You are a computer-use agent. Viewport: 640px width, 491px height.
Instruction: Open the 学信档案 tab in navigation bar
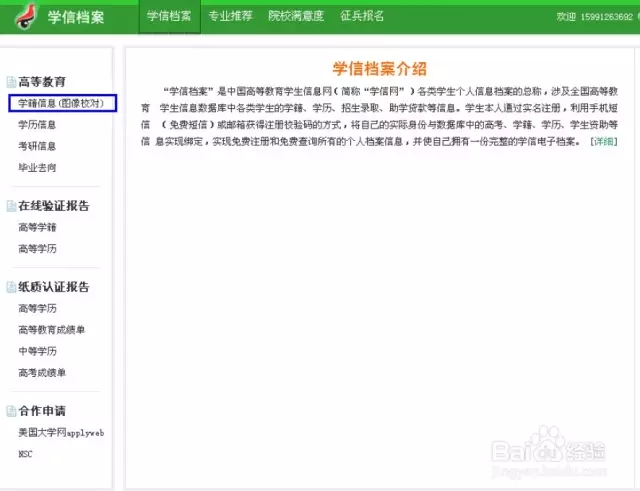(169, 17)
